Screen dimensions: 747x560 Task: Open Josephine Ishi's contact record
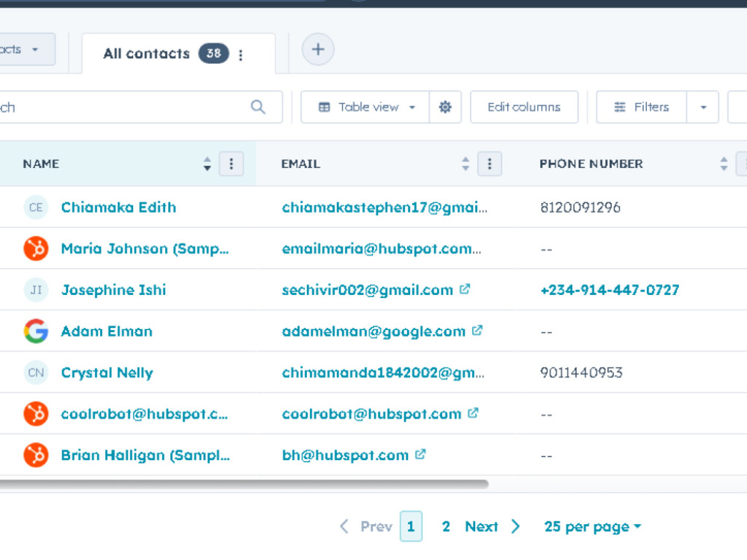[114, 290]
